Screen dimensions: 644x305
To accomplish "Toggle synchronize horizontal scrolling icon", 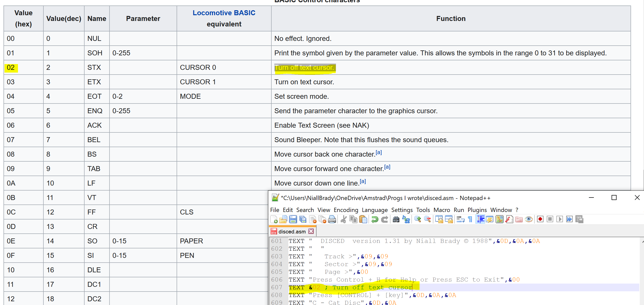I will coord(449,219).
